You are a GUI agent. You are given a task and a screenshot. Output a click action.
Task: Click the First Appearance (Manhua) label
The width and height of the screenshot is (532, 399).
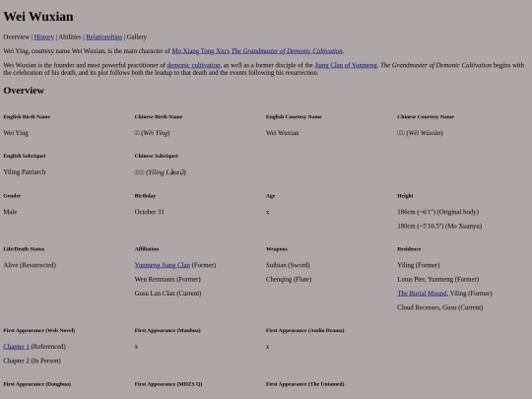point(167,330)
